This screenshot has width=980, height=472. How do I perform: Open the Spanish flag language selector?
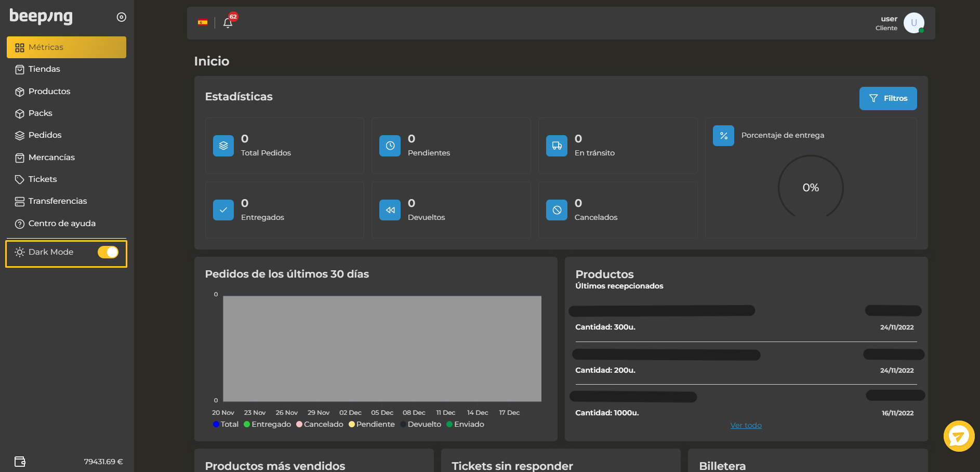(203, 22)
